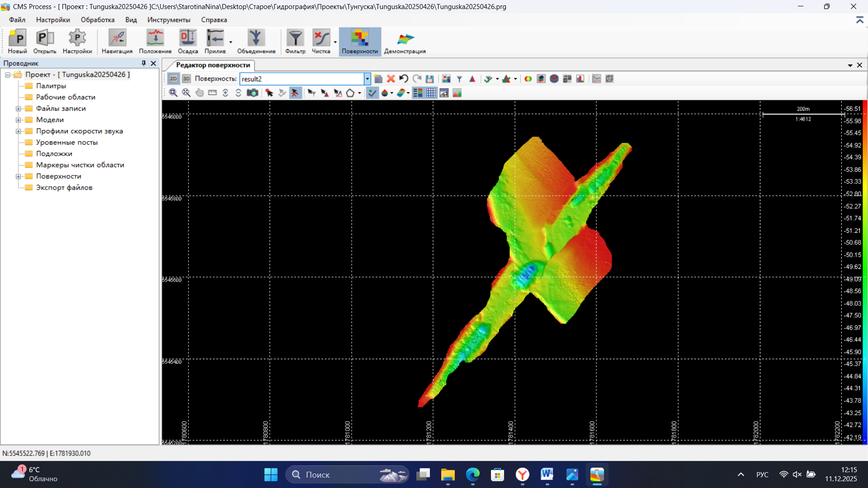The image size is (868, 488).
Task: Open Word from the taskbar
Action: (x=547, y=474)
